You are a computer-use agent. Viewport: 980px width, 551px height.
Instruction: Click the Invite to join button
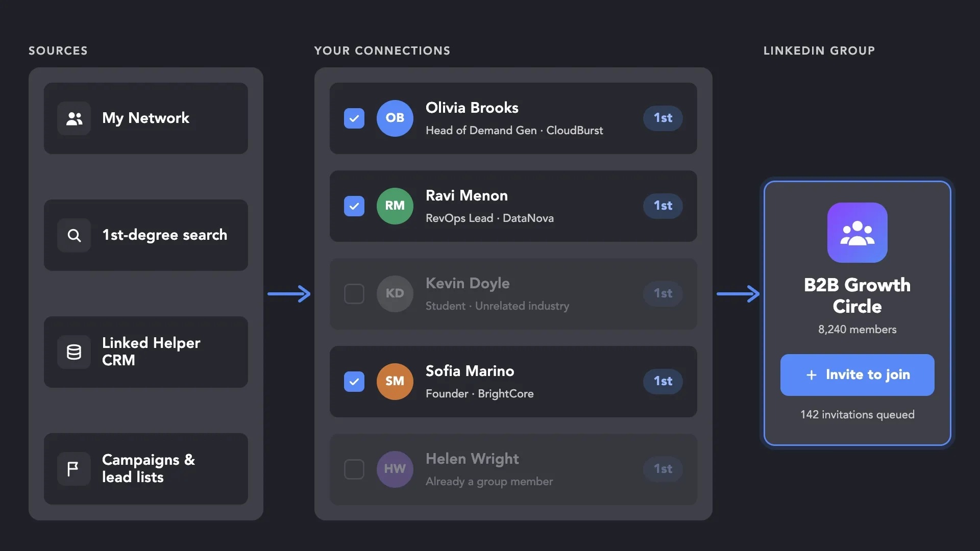pos(857,375)
